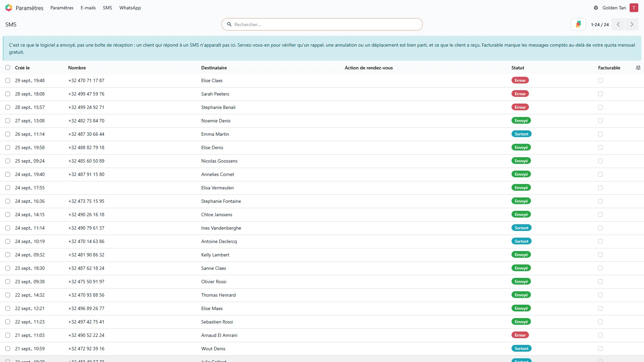Click the search magnifier icon
This screenshot has width=644, height=362.
(x=229, y=24)
